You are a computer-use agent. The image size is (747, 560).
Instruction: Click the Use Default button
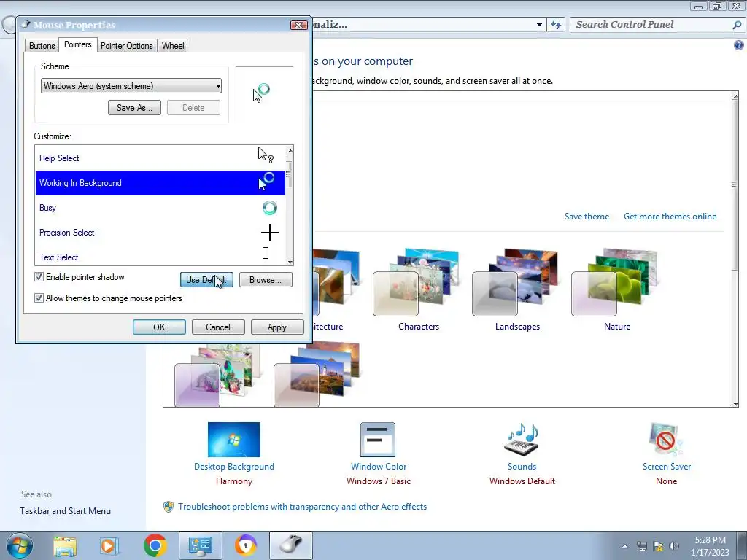[206, 279]
